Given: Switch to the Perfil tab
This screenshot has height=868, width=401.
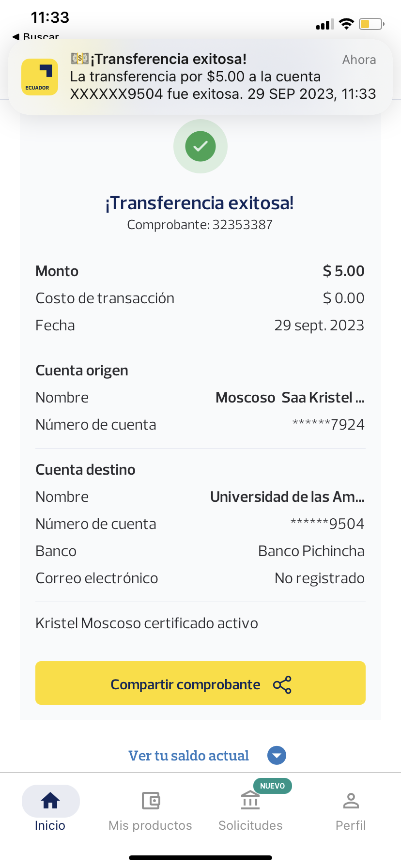Looking at the screenshot, I should [x=351, y=825].
